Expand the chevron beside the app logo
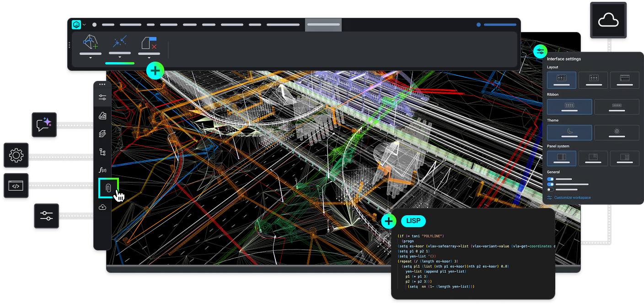 coord(84,25)
